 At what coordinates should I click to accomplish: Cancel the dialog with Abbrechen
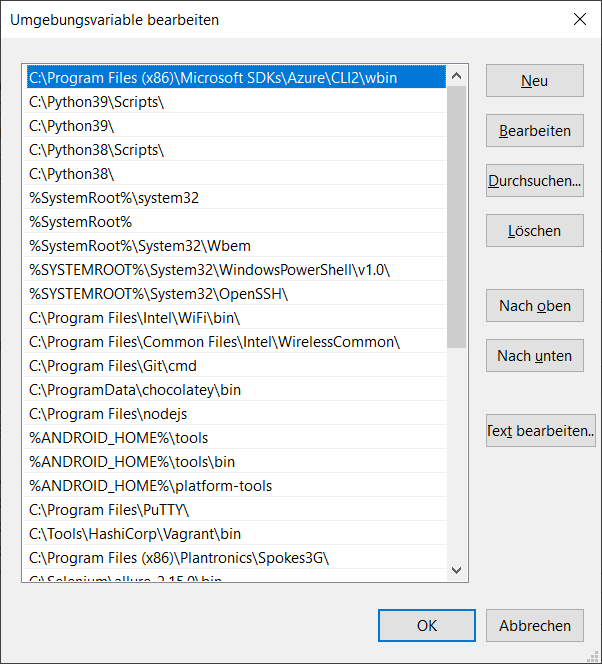pyautogui.click(x=534, y=626)
